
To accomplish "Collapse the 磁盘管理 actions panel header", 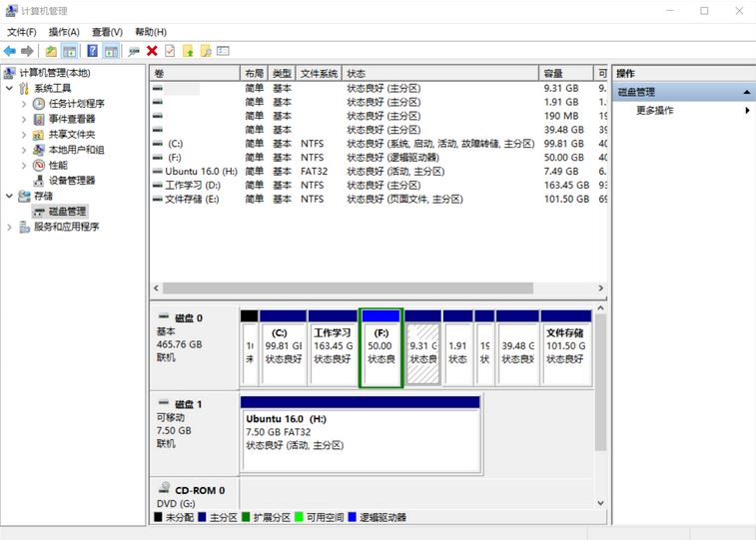I will coord(747,92).
